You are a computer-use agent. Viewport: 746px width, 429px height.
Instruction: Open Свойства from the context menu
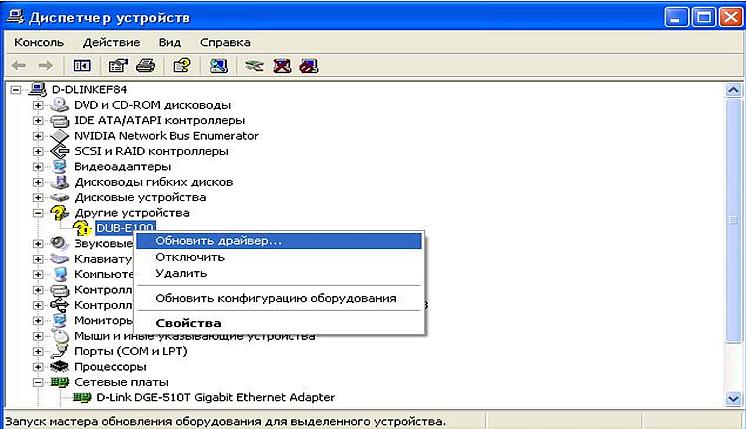(x=188, y=323)
